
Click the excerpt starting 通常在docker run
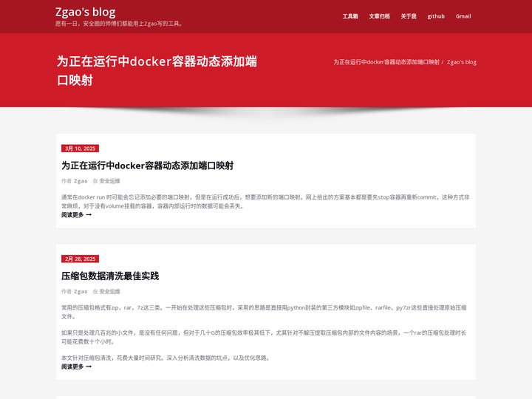click(265, 202)
